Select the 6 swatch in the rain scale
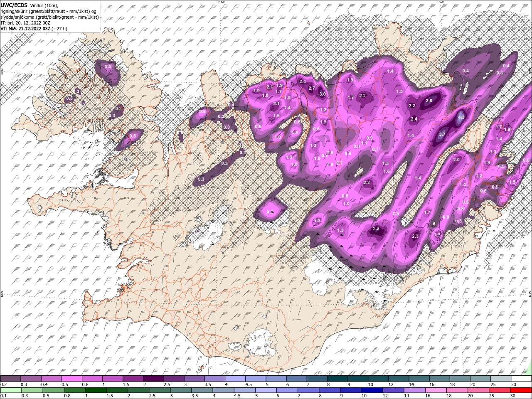532x399 pixels. (287, 390)
